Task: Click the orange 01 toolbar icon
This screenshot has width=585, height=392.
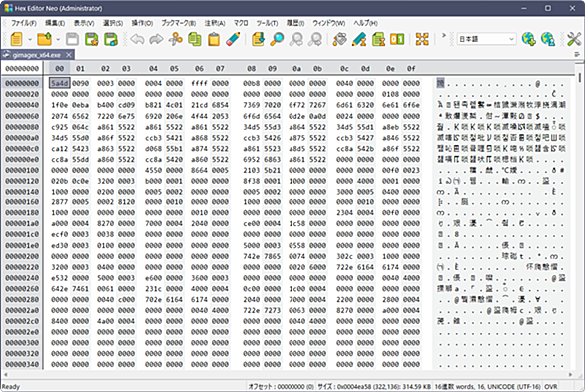Action: [x=397, y=39]
